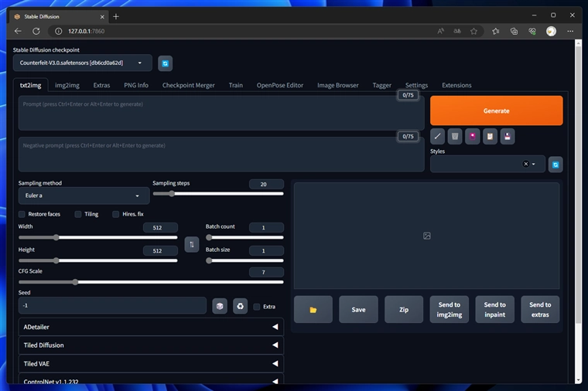This screenshot has width=588, height=391.
Task: Open the Checkpoint Merger tab
Action: 189,86
